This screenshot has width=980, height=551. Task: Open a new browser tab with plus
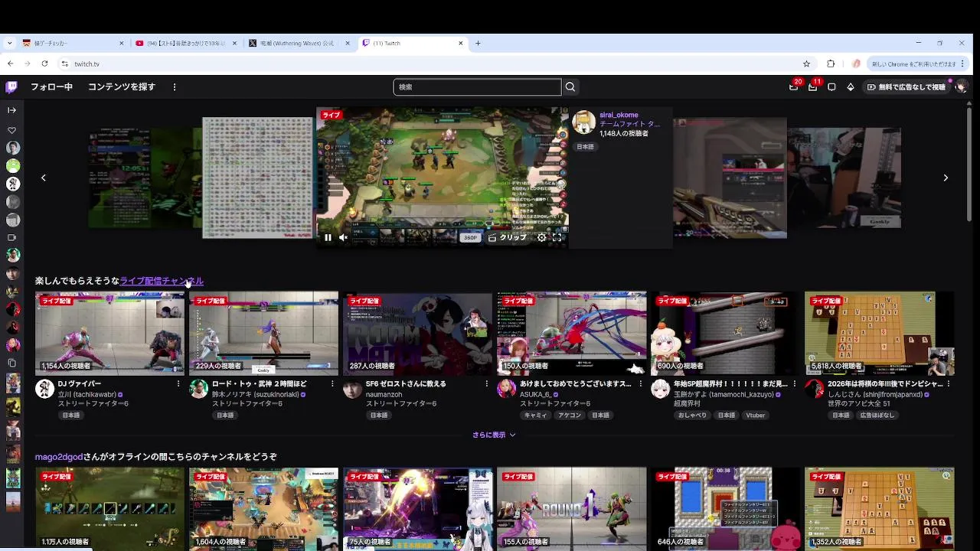[478, 43]
